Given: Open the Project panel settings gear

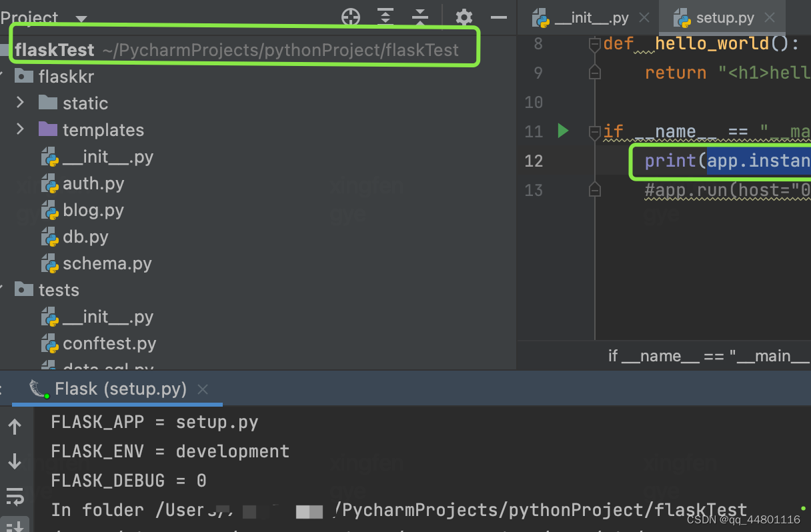Looking at the screenshot, I should [464, 17].
